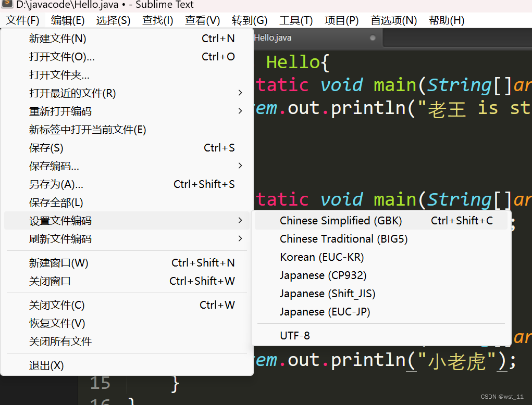Screen dimensions: 532x405
Task: Select UTF-8 encoding option
Action: pyautogui.click(x=381, y=336)
